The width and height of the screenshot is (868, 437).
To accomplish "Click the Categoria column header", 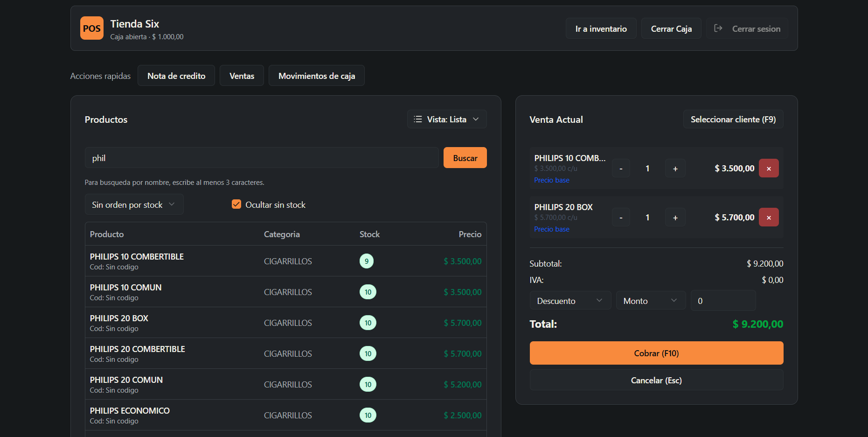I will click(x=282, y=234).
